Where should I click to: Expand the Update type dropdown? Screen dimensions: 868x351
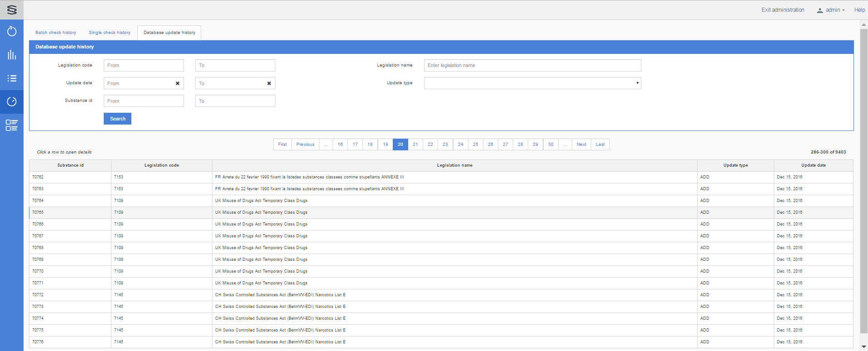click(532, 83)
